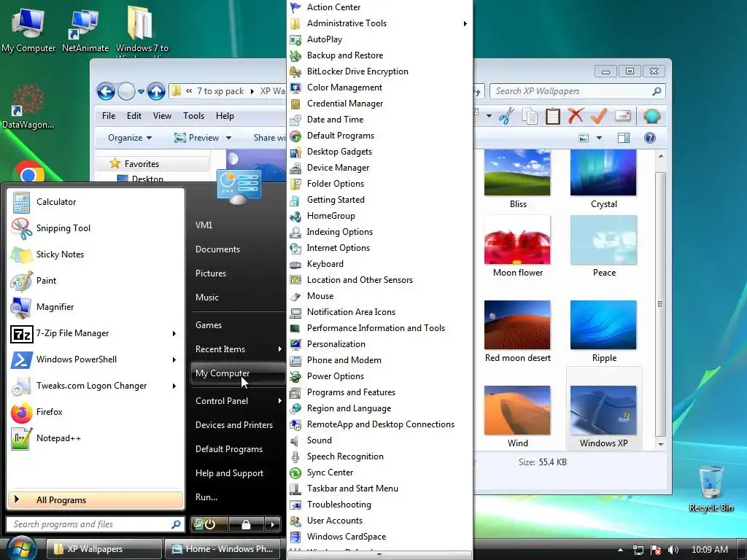The height and width of the screenshot is (560, 747).
Task: Toggle the preview pane icon in Explorer
Action: 624,138
